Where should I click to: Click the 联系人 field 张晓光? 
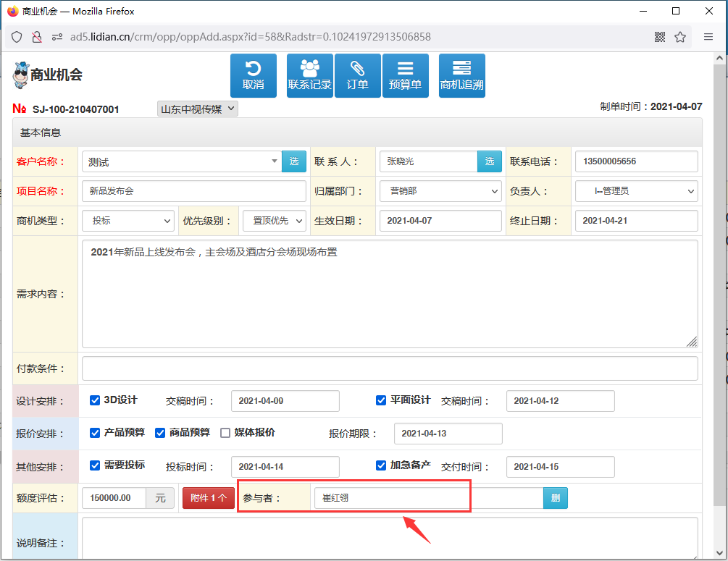(429, 161)
